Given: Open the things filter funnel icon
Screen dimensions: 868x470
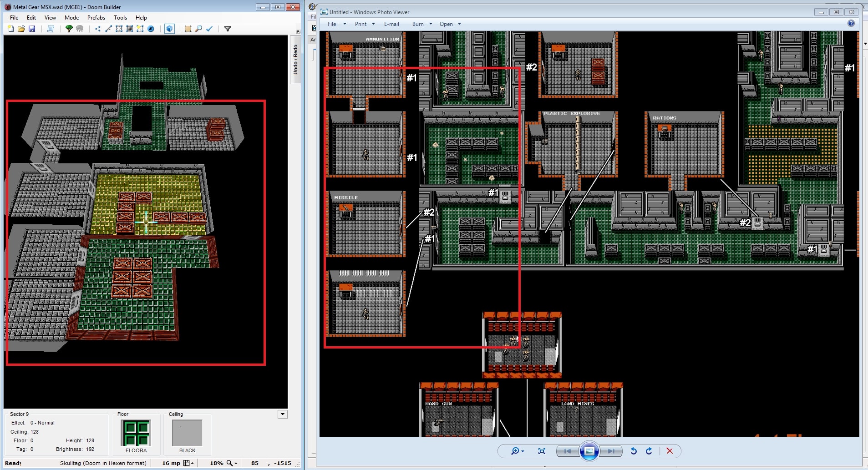Looking at the screenshot, I should (228, 29).
